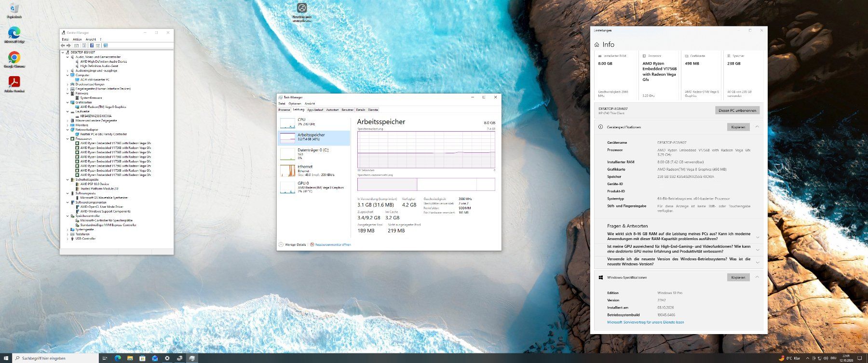Viewport: 868px width, 363px height.
Task: Switch to the Prozesse tab in Task-Manager
Action: pos(284,110)
